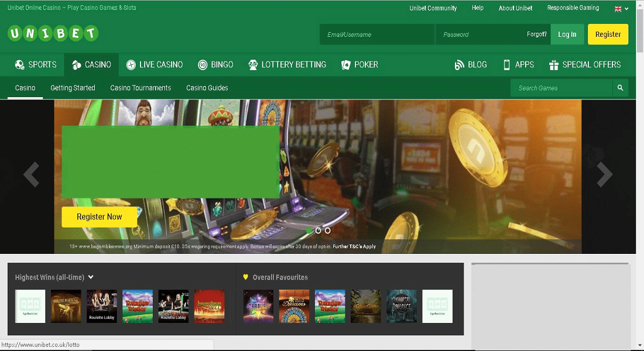Click Responsible Gaming in the top menu
Image resolution: width=644 pixels, height=351 pixels.
click(x=573, y=8)
